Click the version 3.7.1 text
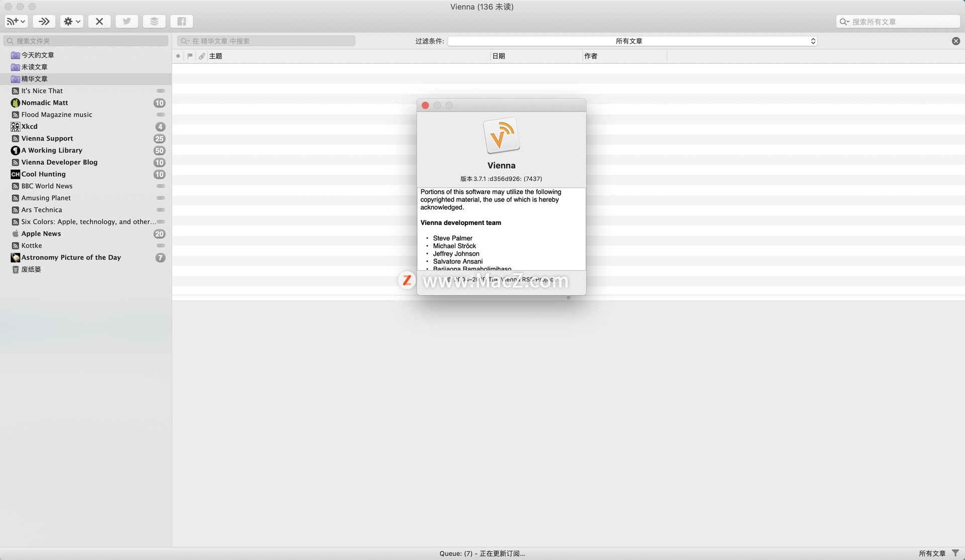965x560 pixels. tap(501, 179)
